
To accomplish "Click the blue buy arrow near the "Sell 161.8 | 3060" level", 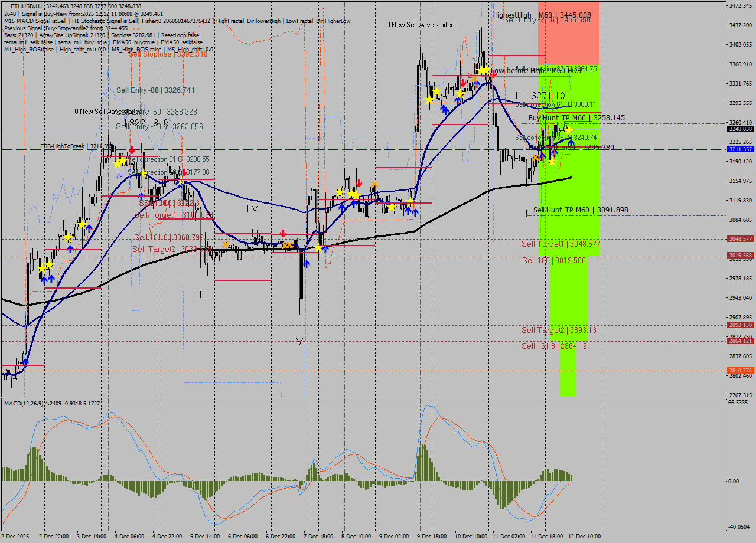I will coord(307,263).
